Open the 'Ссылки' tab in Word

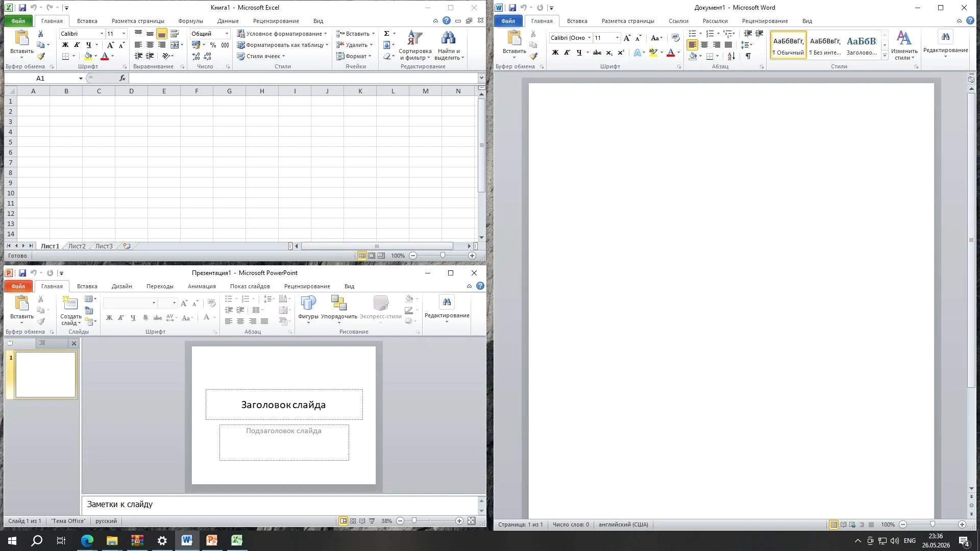coord(678,21)
